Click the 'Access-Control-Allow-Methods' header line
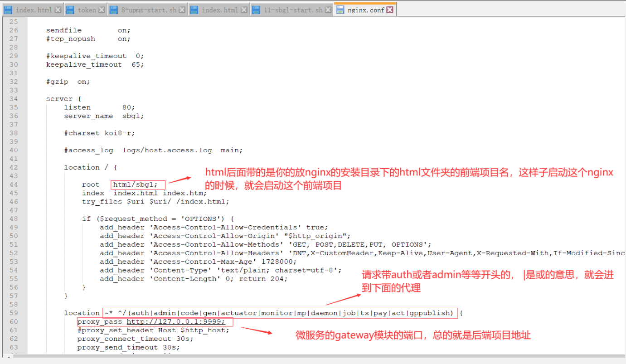Screen dimensions: 626x364 pyautogui.click(x=266, y=245)
